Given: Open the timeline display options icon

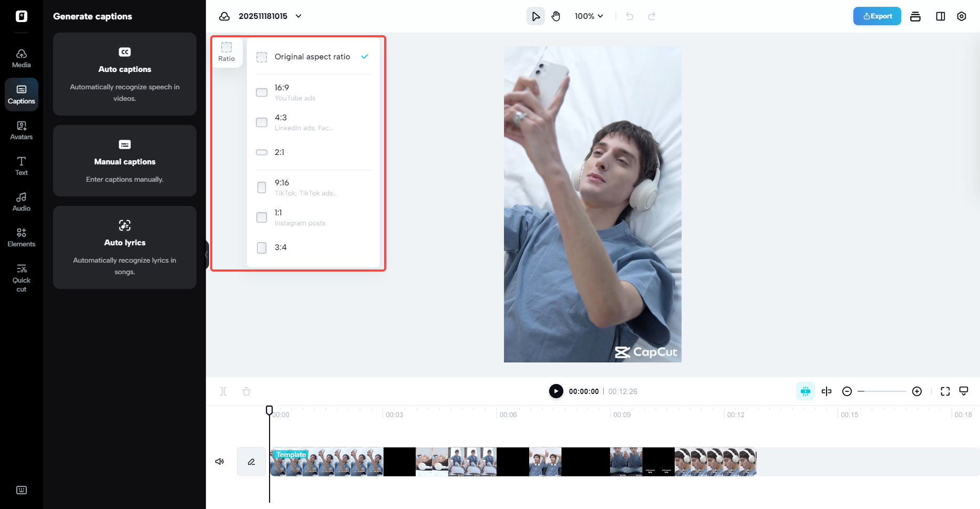Looking at the screenshot, I should tap(964, 391).
